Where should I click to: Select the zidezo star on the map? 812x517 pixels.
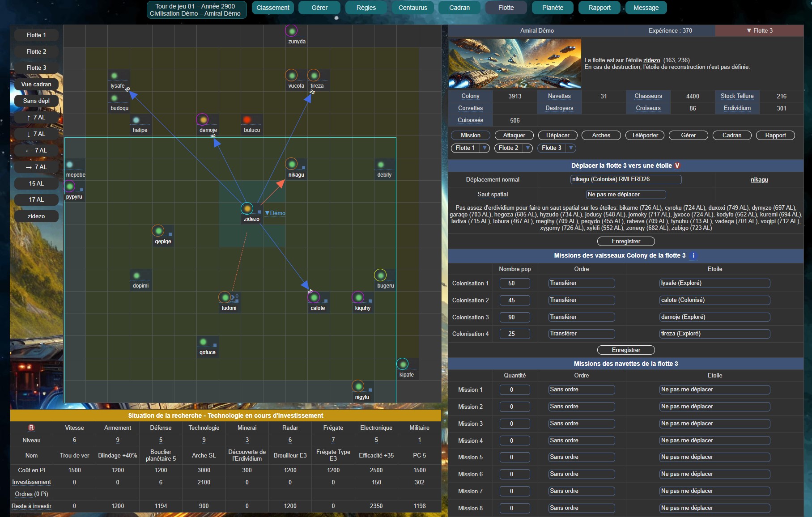point(247,208)
